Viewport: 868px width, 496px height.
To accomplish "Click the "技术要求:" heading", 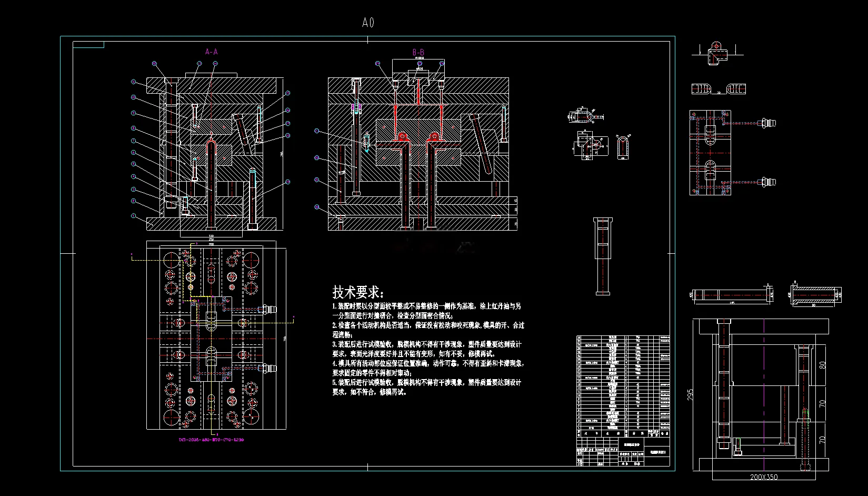I will (358, 292).
